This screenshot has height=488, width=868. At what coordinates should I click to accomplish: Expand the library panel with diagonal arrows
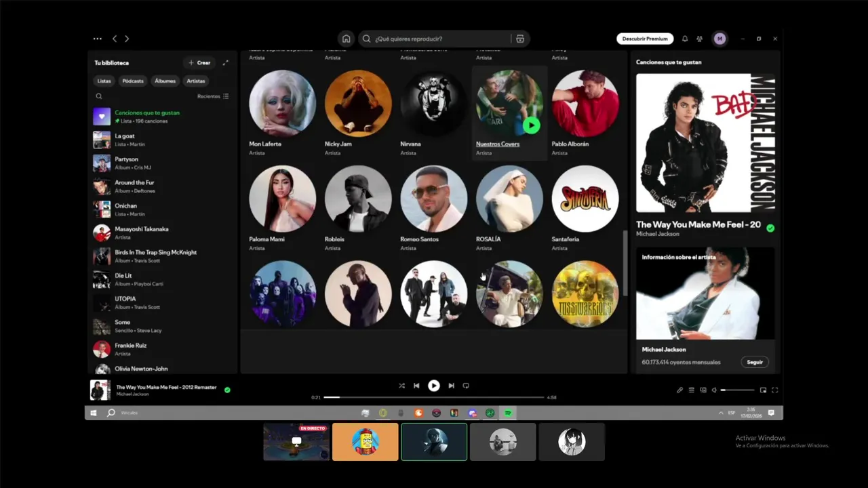pyautogui.click(x=226, y=62)
